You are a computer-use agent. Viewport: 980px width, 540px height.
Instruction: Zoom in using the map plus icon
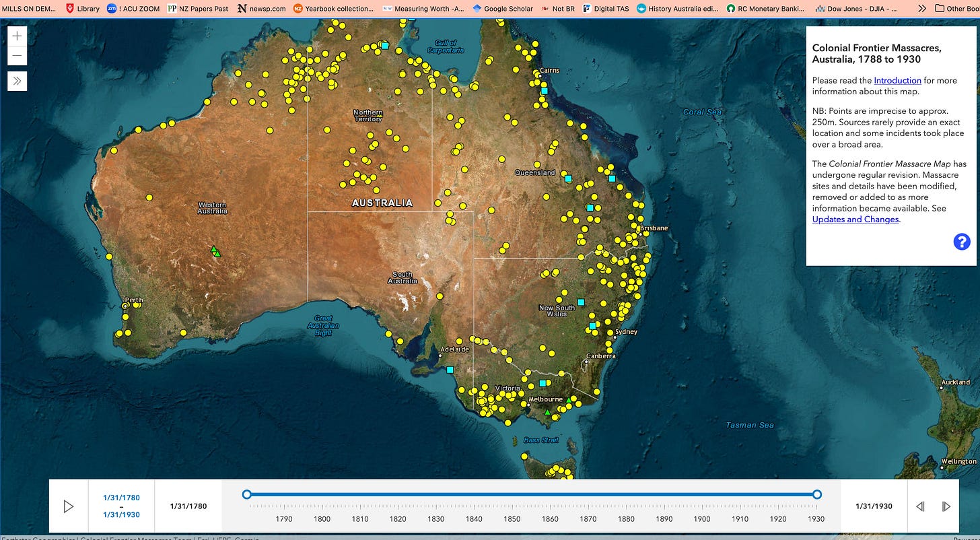[x=16, y=36]
